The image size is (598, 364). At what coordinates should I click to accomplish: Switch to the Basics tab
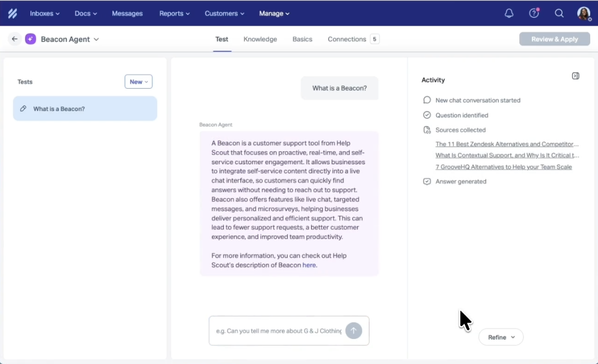point(302,39)
